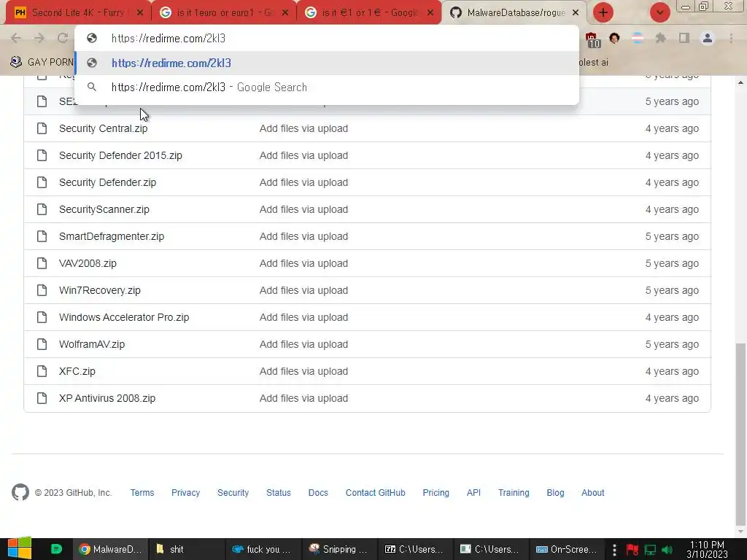Switch to the 'is it €1 or 1€' tab

pyautogui.click(x=370, y=13)
